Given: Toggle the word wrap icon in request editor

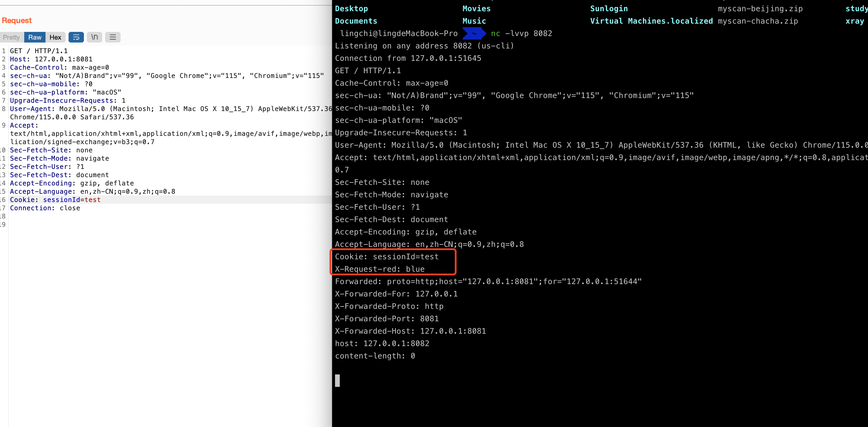Looking at the screenshot, I should click(76, 37).
